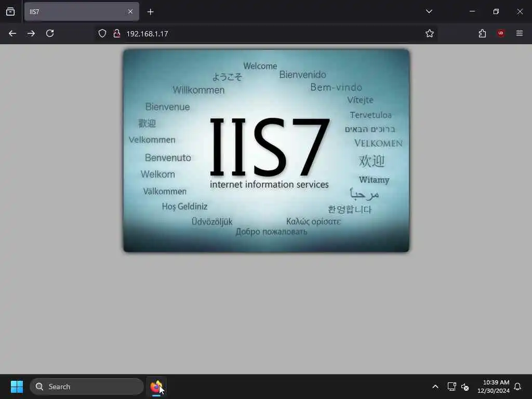Minimize the Firefox window

click(472, 11)
